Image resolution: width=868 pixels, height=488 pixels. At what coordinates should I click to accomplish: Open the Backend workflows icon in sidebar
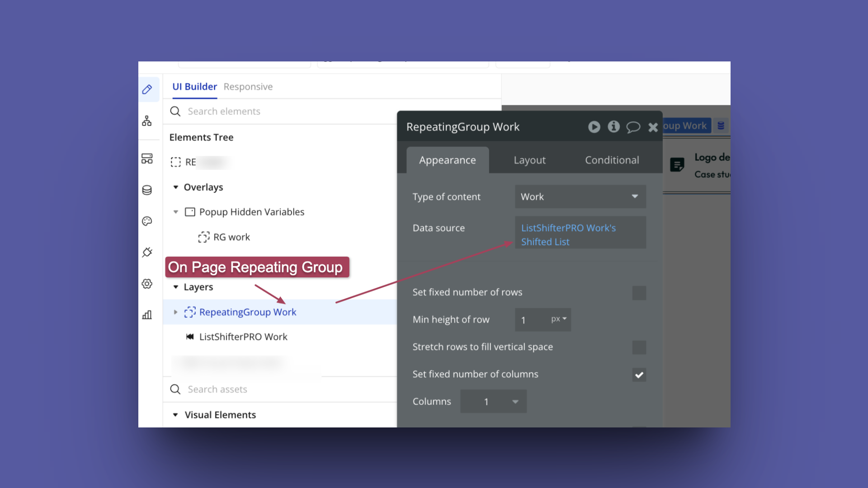tap(147, 159)
